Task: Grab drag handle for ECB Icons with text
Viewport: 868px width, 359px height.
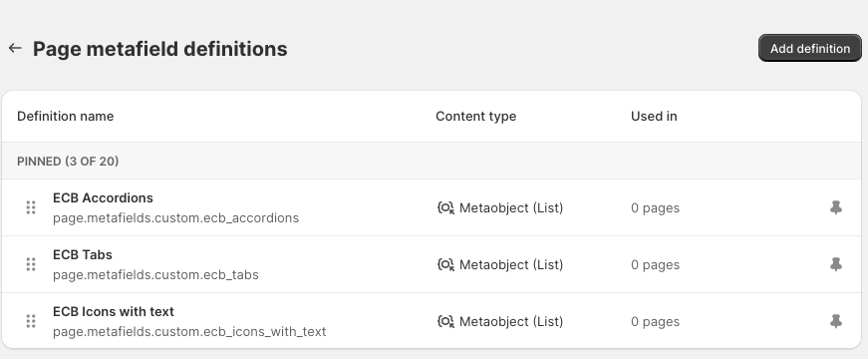Action: point(31,321)
